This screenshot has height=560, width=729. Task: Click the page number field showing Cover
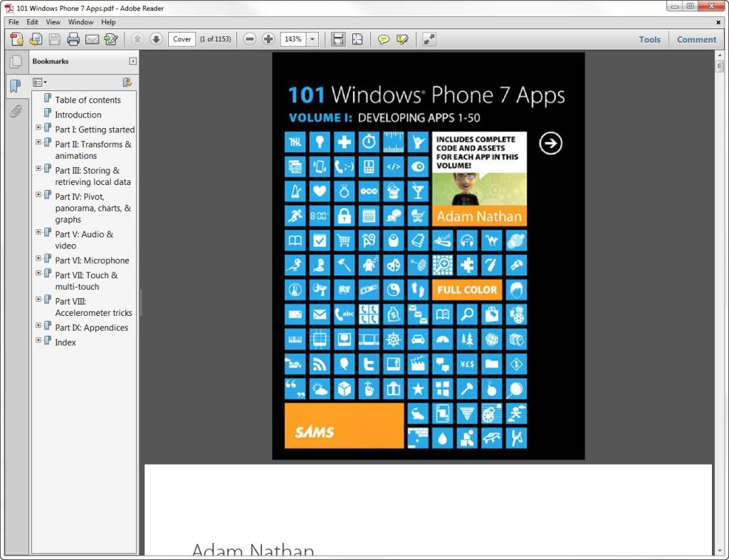pos(182,39)
